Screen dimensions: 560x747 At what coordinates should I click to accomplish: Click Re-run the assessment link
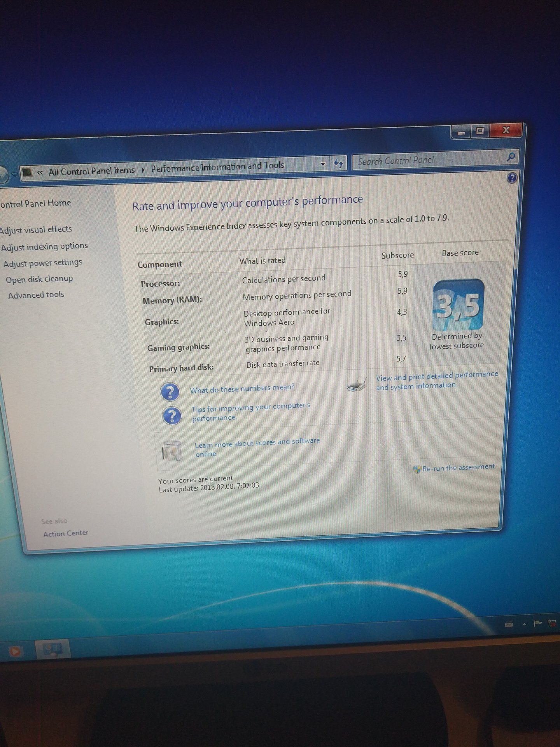(458, 468)
